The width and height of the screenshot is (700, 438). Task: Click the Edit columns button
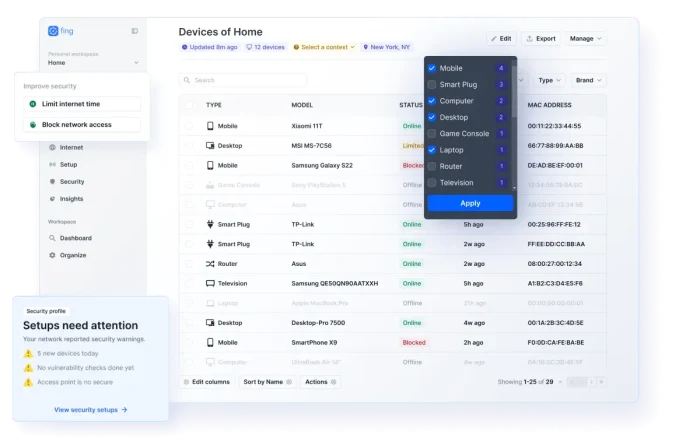206,382
